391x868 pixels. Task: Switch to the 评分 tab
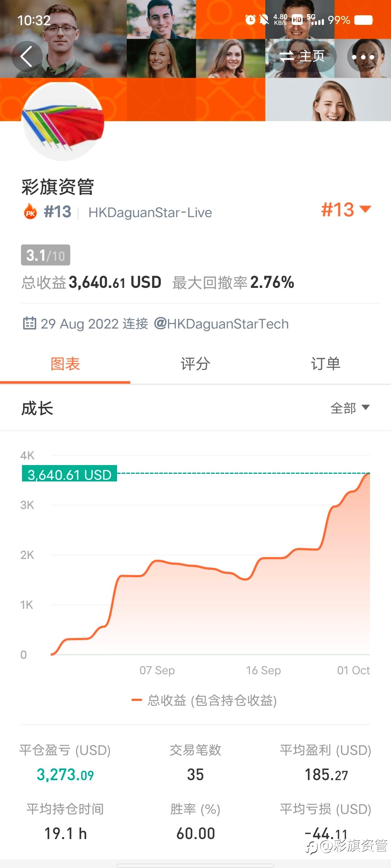click(195, 364)
